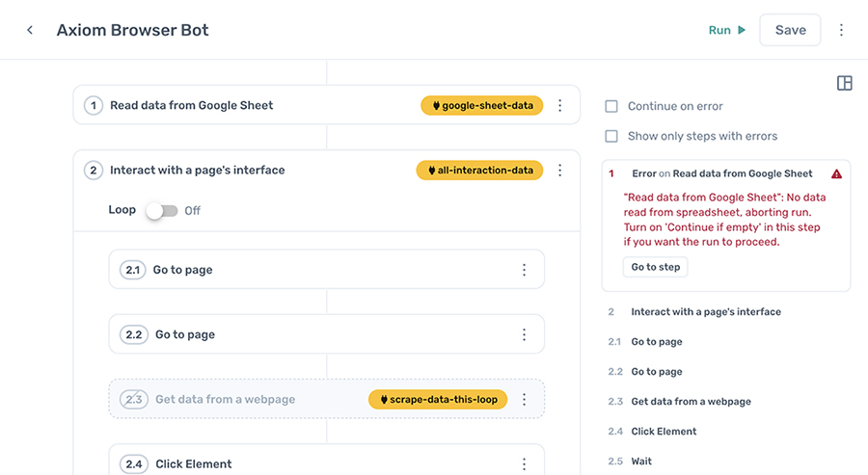868x475 pixels.
Task: Open step 2.1 Go to page options
Action: point(525,271)
